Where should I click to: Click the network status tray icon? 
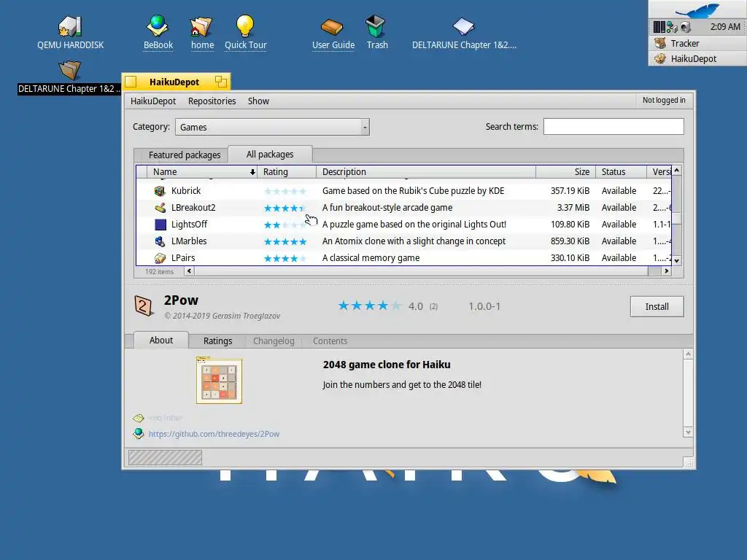point(672,27)
